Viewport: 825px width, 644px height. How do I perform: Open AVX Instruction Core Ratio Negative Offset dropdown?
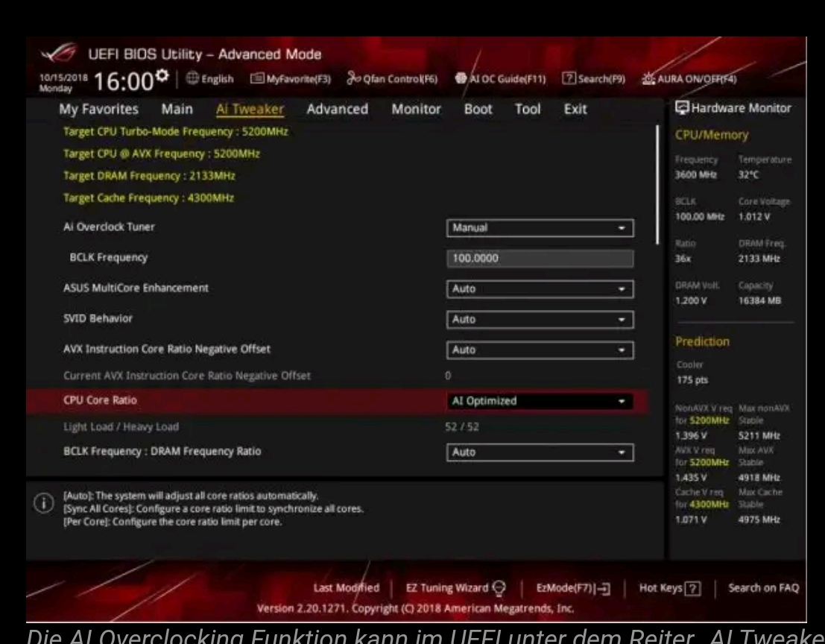coord(540,350)
